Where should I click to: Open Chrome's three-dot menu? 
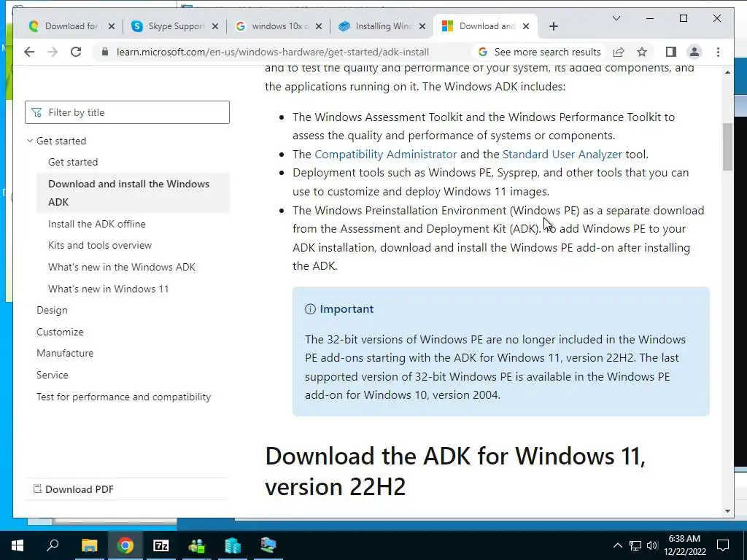718,52
